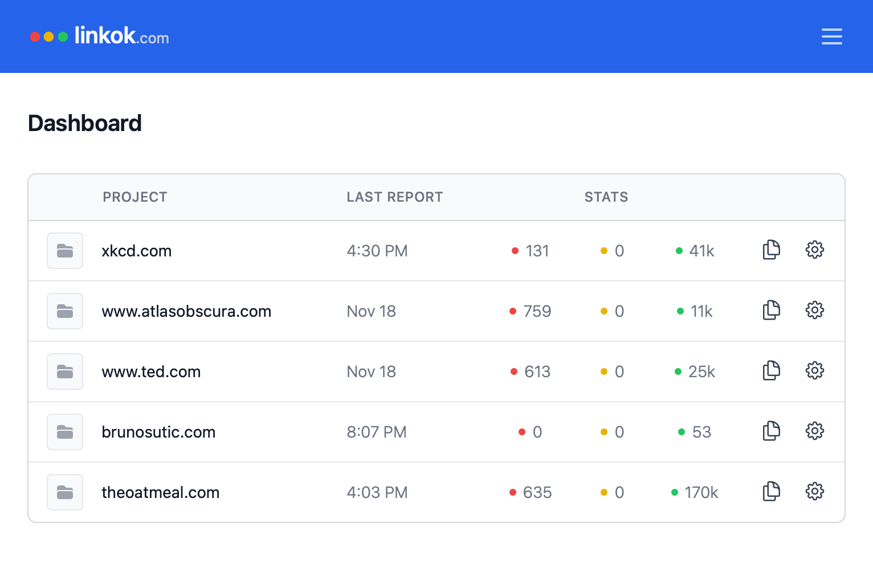Click reports icon for theoatmeal.com
Image resolution: width=873 pixels, height=588 pixels.
(771, 492)
